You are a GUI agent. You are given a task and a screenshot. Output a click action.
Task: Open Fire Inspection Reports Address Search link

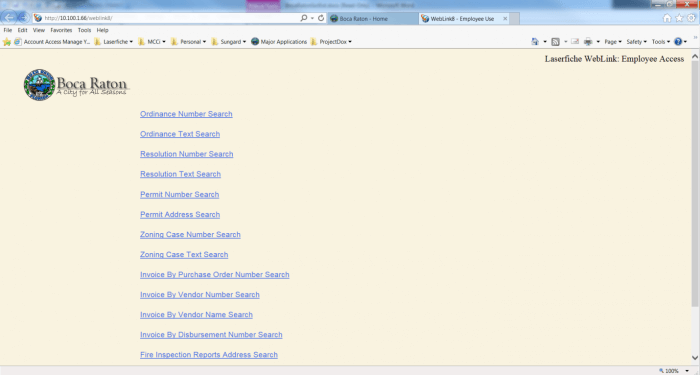[x=209, y=355]
